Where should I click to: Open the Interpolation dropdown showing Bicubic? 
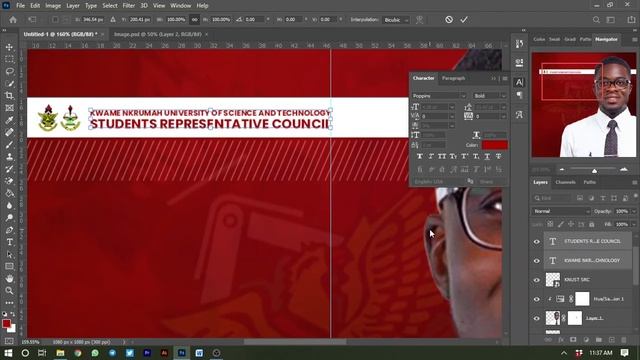click(396, 20)
